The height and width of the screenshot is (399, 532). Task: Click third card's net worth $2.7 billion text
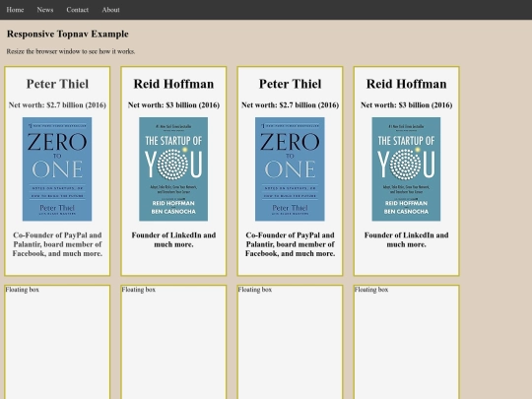click(x=290, y=105)
